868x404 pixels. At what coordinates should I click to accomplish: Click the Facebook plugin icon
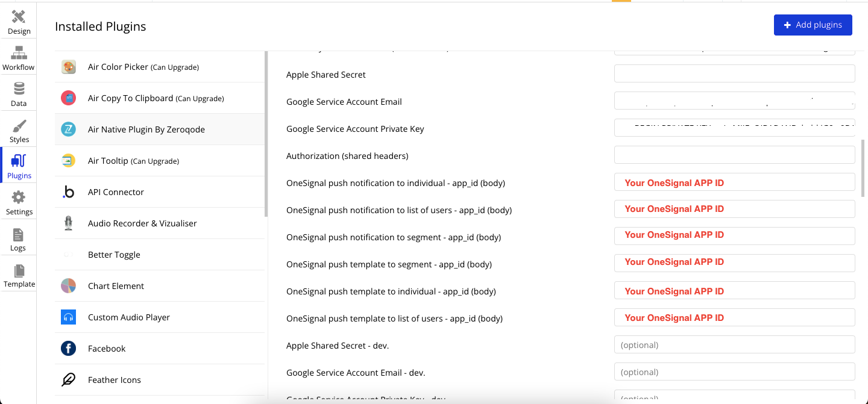[x=69, y=349]
